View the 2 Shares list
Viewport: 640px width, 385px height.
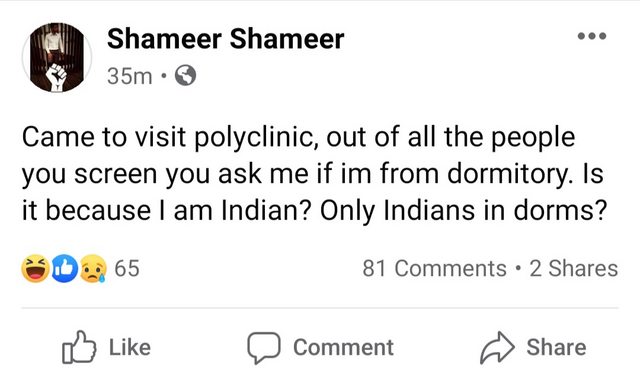coord(573,269)
